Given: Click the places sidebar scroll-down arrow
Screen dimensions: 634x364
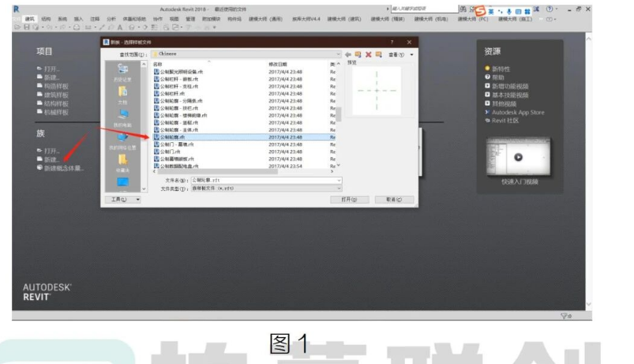Looking at the screenshot, I should 144,189.
